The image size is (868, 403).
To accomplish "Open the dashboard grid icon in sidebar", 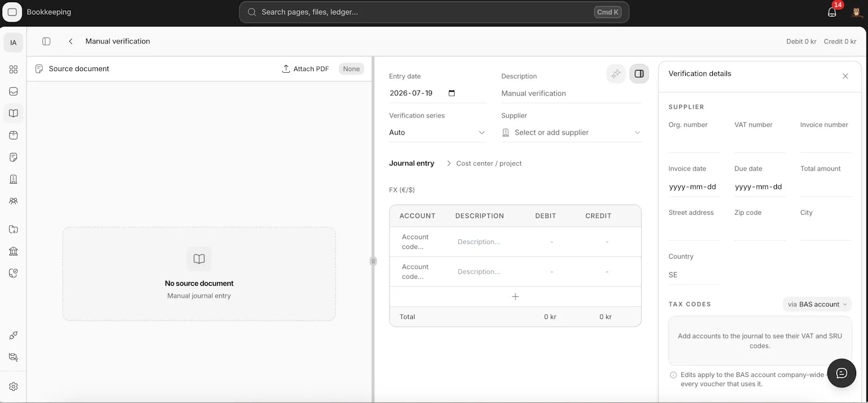I will tap(14, 69).
